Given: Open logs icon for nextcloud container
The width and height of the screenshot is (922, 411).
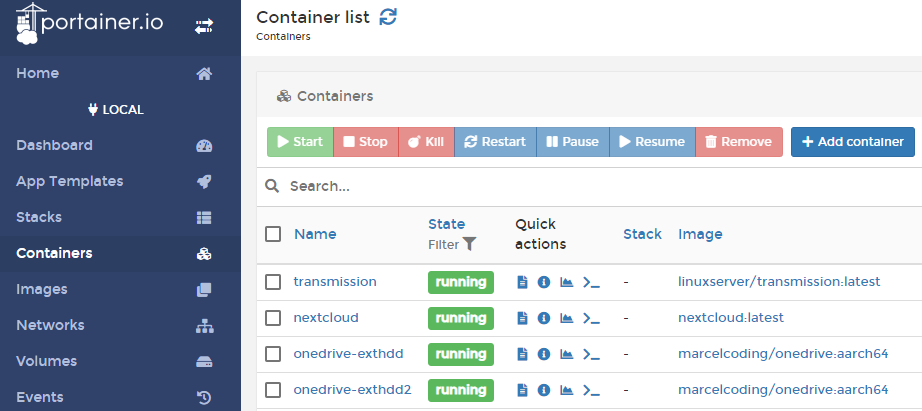Looking at the screenshot, I should (x=522, y=318).
